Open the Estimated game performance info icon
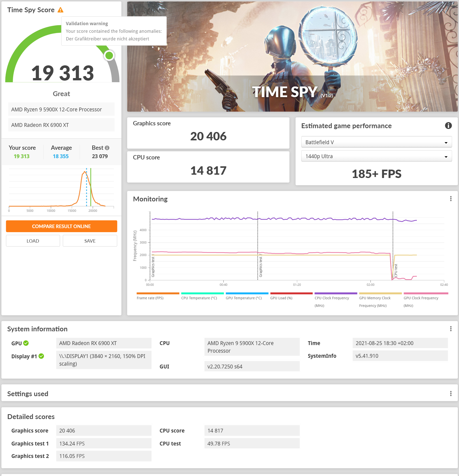 (448, 126)
